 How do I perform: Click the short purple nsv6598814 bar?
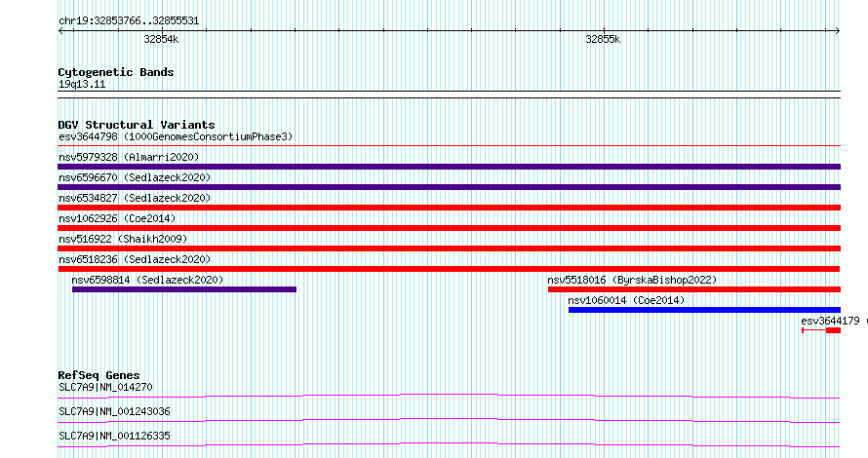coord(184,289)
